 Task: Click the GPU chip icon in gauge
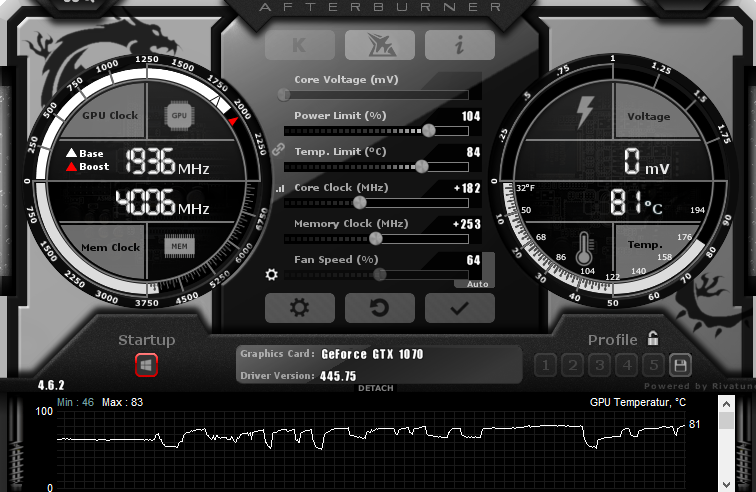(179, 116)
